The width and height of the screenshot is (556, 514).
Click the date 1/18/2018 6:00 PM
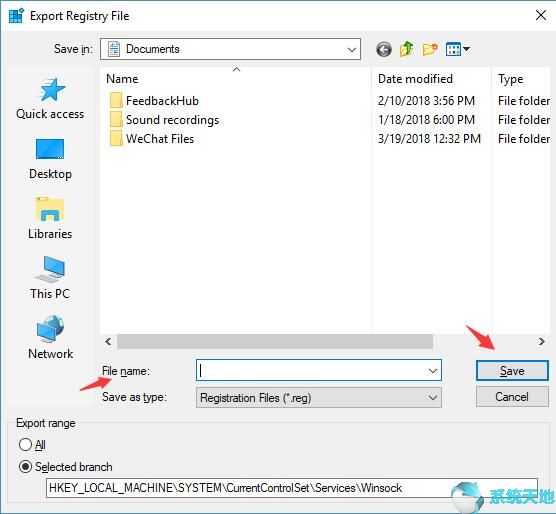[x=426, y=120]
